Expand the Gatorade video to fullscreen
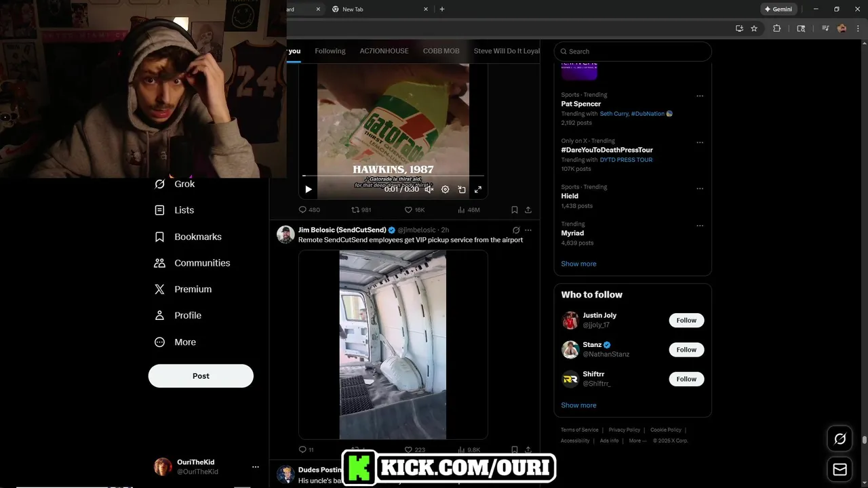868x488 pixels. [478, 190]
